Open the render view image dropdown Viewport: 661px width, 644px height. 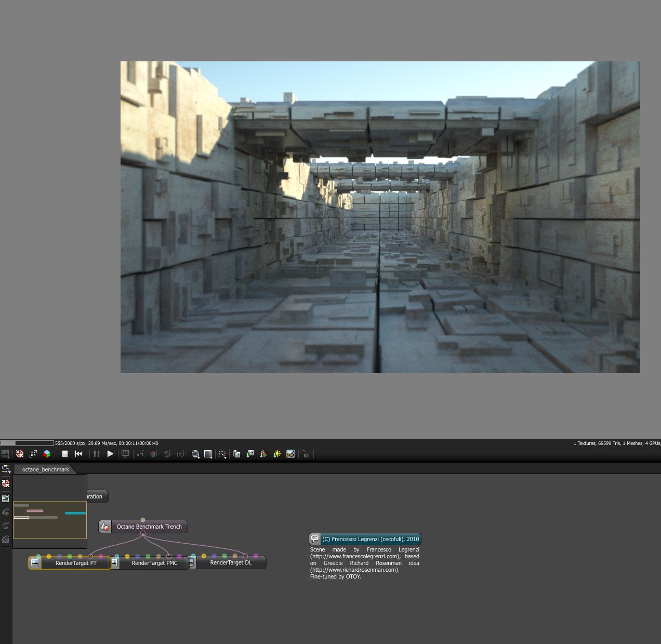pos(5,454)
